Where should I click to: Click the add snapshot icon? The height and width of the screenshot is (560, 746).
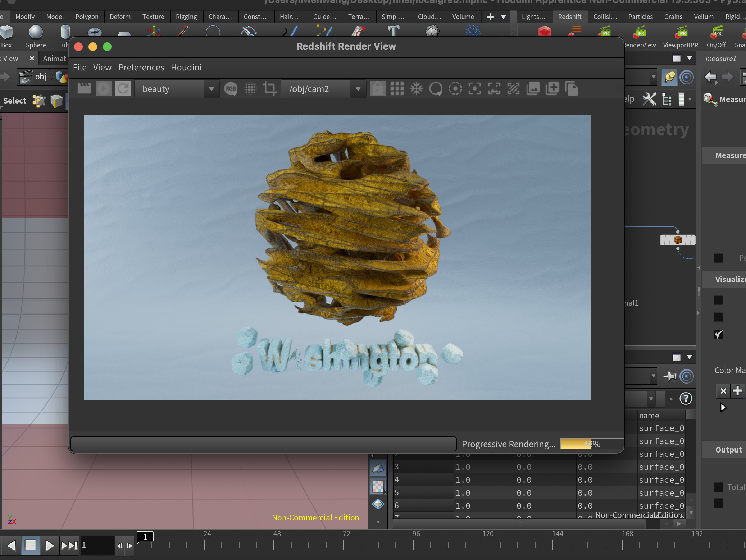click(x=552, y=88)
